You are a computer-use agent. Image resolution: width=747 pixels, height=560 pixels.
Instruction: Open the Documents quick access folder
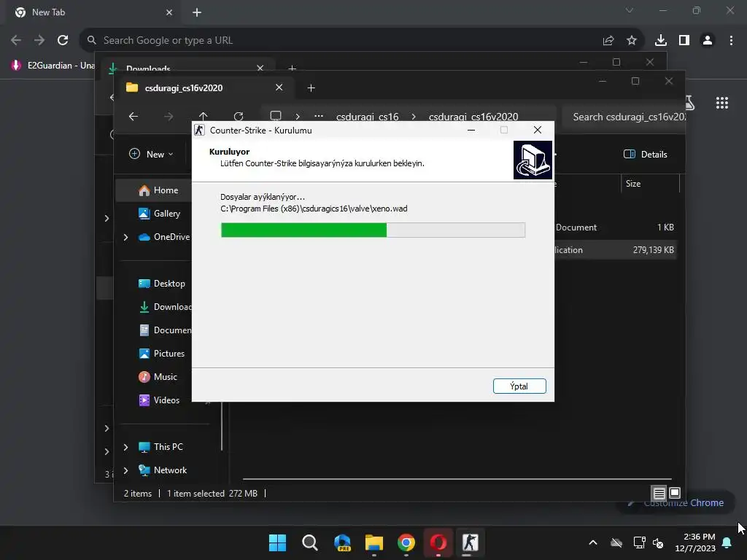pyautogui.click(x=164, y=330)
